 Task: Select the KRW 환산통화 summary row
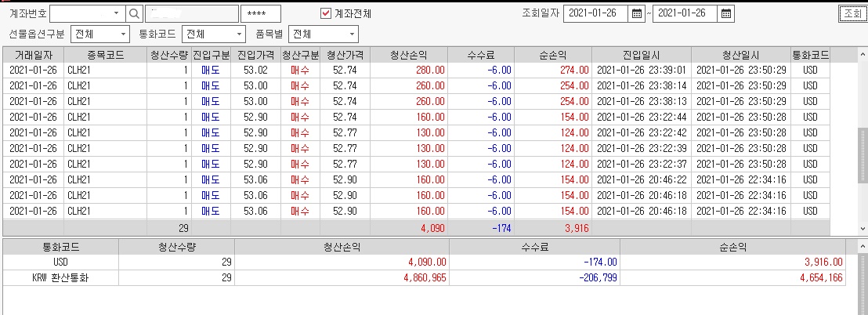(424, 278)
